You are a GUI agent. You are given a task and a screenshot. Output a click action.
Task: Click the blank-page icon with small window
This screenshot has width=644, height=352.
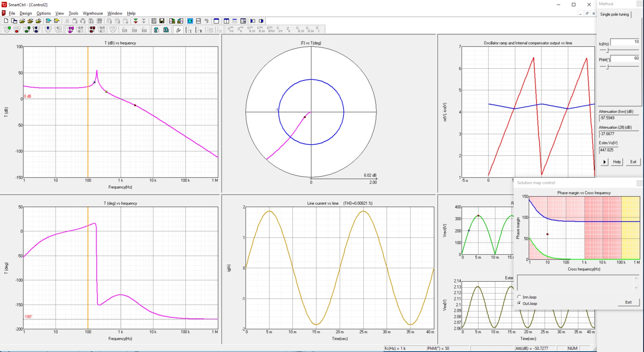pyautogui.click(x=14, y=21)
